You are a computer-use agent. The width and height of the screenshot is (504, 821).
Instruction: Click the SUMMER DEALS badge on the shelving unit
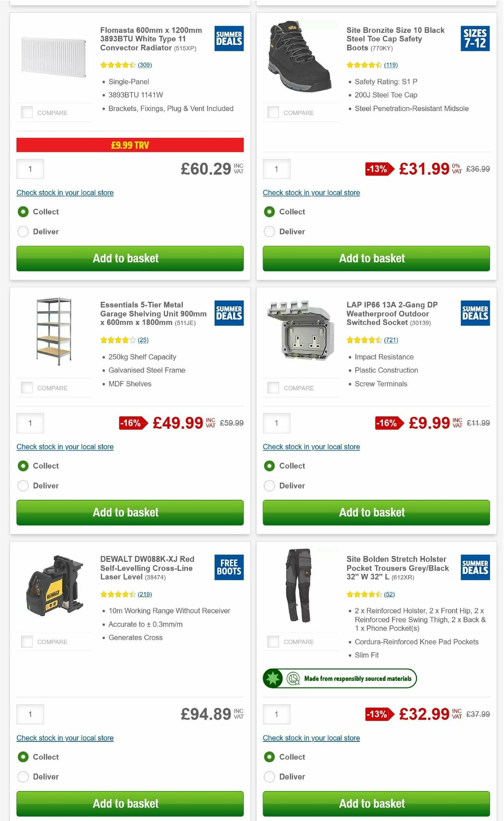pos(228,313)
